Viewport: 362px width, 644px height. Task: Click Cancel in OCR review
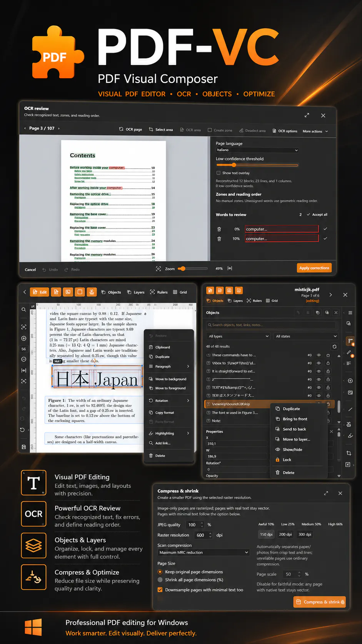point(30,270)
